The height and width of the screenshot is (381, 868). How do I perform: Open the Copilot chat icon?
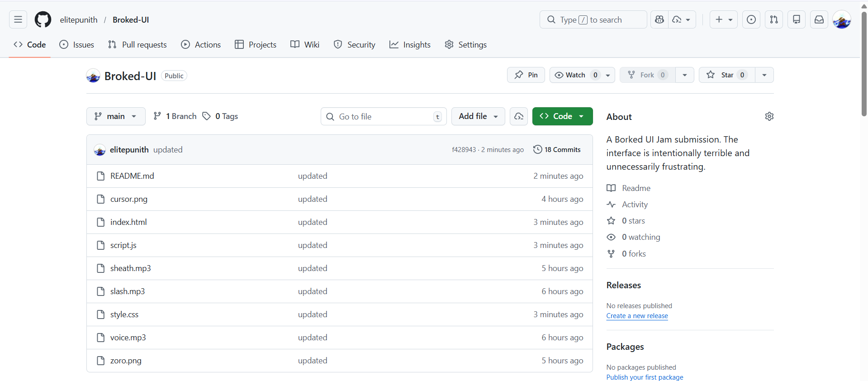coord(659,19)
